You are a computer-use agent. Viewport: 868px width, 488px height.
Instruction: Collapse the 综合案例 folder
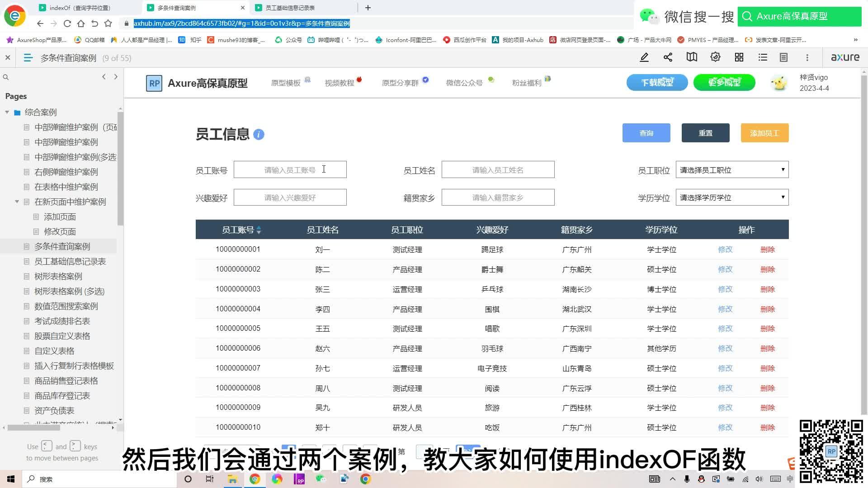click(7, 112)
